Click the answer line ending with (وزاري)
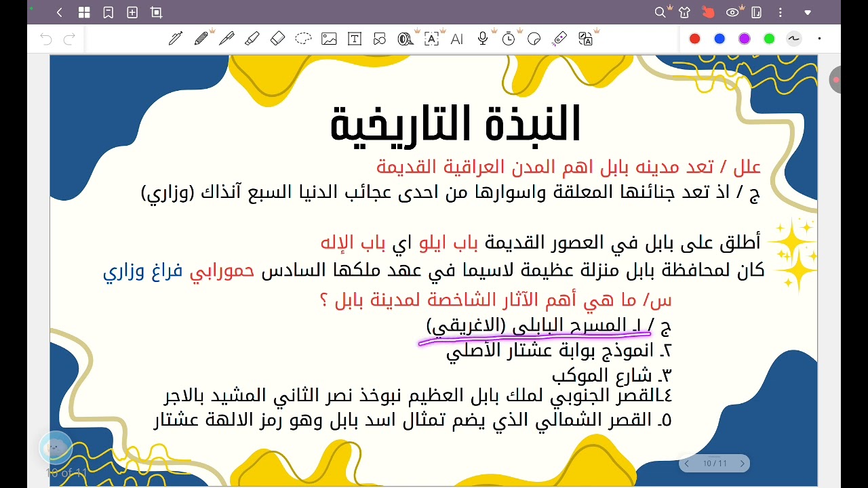Viewport: 868px width, 488px height. click(450, 192)
